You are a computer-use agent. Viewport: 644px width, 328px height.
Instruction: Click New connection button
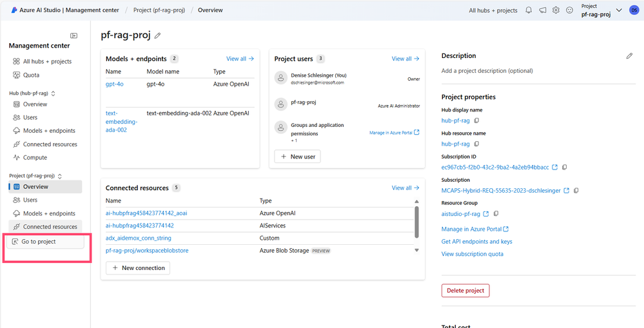[x=138, y=267]
